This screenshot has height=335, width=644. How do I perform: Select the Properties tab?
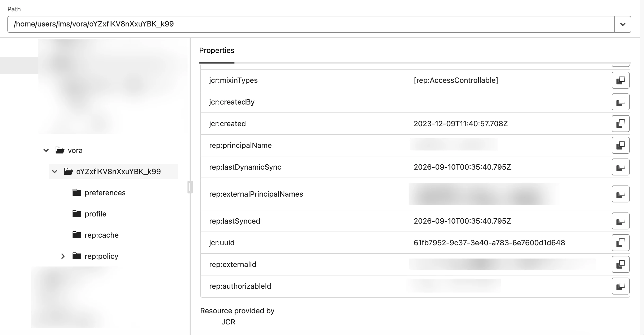217,51
